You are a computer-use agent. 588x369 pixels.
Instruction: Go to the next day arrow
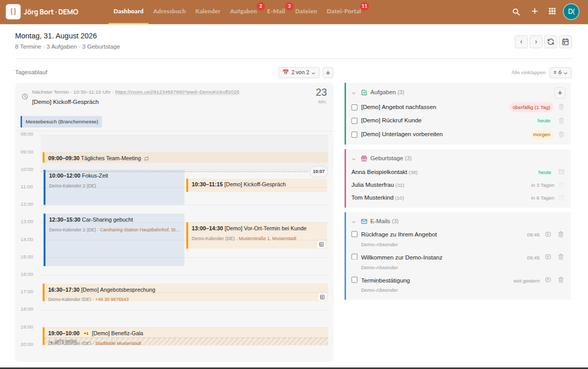pos(536,41)
